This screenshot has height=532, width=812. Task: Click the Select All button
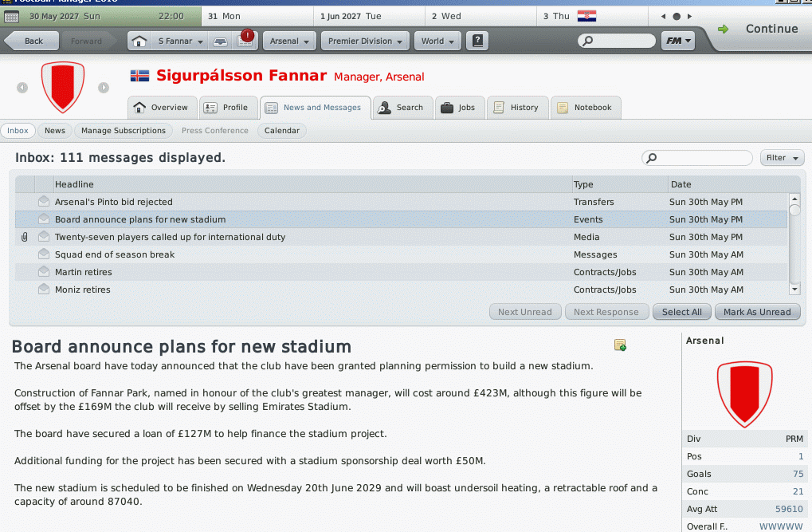coord(681,312)
